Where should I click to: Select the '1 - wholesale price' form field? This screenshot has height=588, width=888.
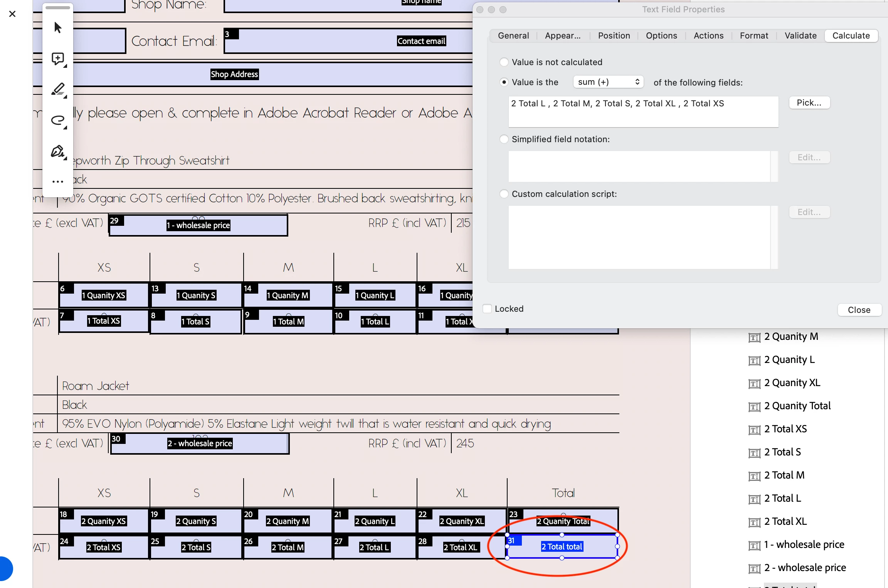198,225
